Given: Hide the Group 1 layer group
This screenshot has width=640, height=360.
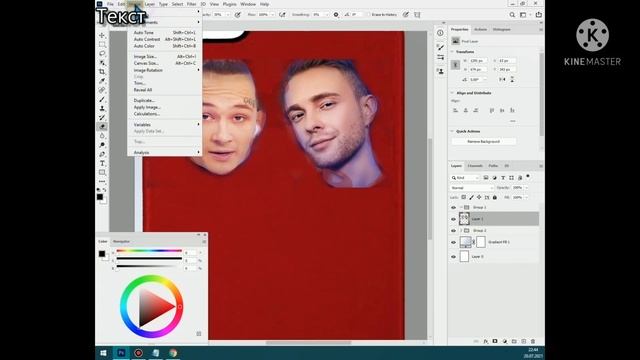Looking at the screenshot, I should point(453,207).
